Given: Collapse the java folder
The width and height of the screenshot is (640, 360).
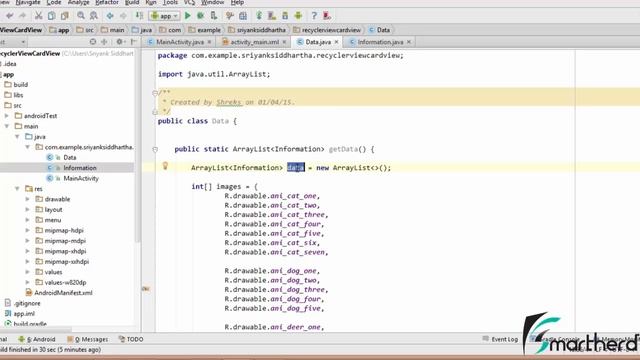Looking at the screenshot, I should coord(17,137).
